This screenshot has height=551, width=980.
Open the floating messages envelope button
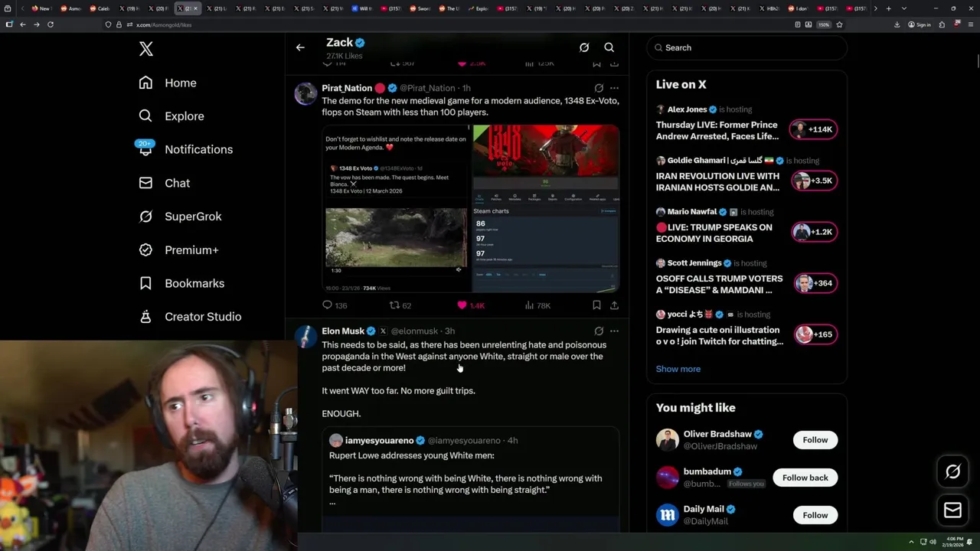coord(953,510)
